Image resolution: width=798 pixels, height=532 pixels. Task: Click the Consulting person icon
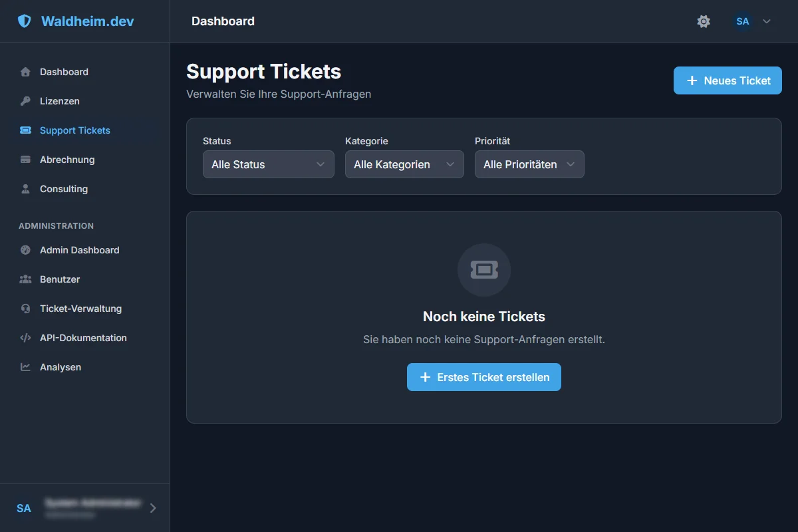click(25, 189)
